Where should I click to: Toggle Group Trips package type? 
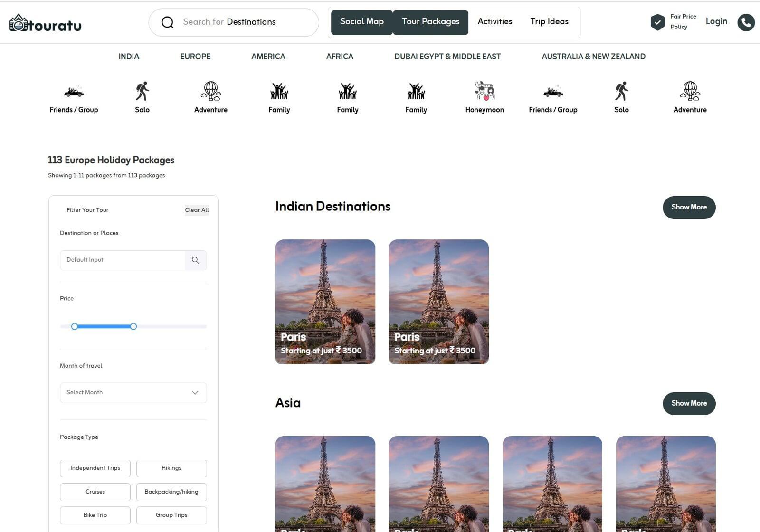171,515
